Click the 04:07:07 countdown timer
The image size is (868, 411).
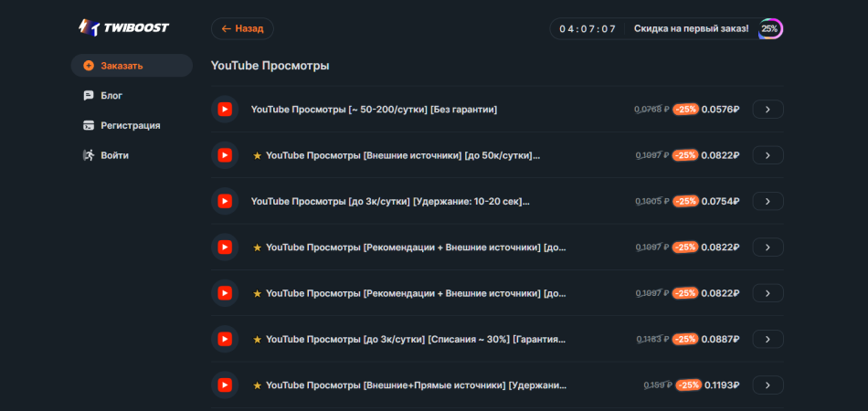tap(587, 28)
